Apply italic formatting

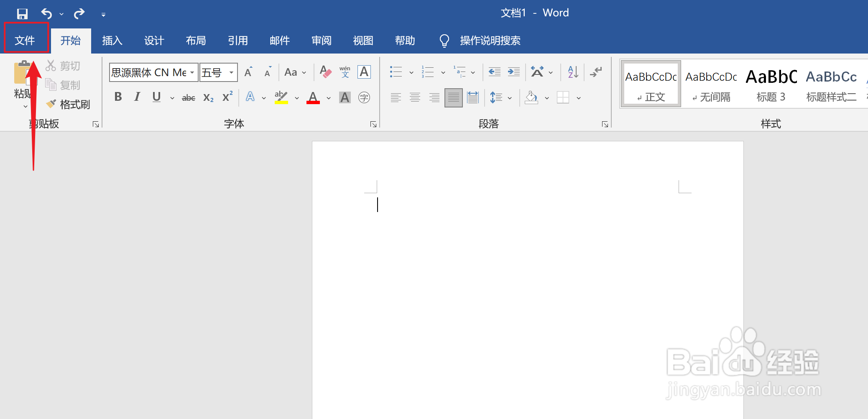coord(137,97)
